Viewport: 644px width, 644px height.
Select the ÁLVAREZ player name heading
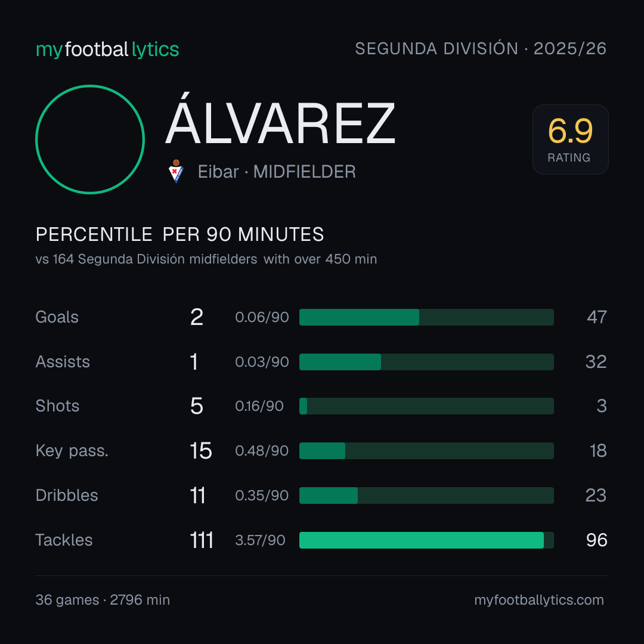point(280,119)
